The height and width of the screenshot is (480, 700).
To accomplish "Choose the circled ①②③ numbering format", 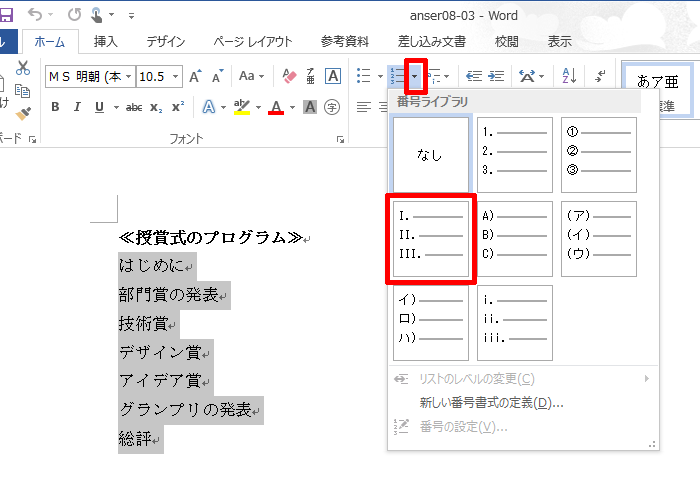I will 599,155.
